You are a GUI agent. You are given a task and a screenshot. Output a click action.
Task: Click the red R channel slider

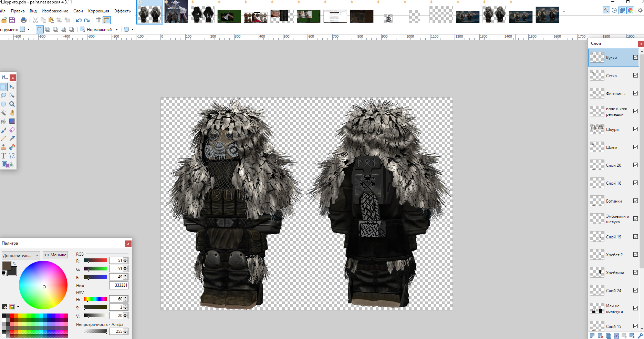point(95,260)
